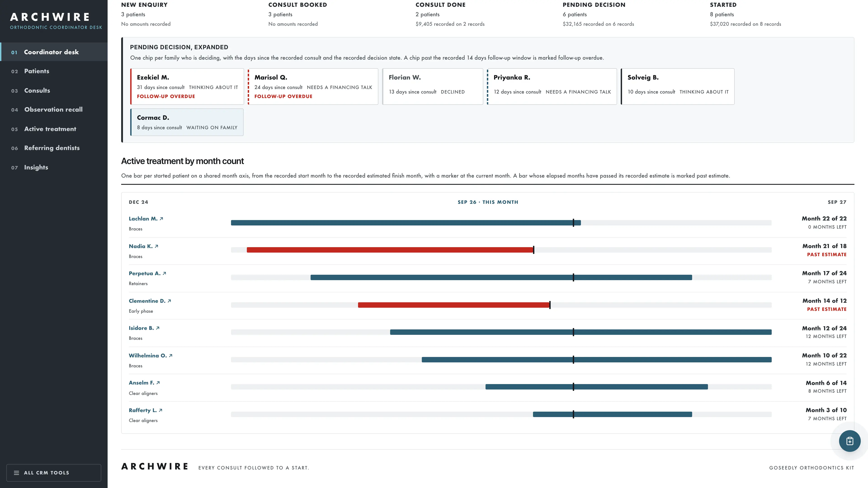Go to Patients in the sidebar
Image resolution: width=868 pixels, height=488 pixels.
click(54, 71)
